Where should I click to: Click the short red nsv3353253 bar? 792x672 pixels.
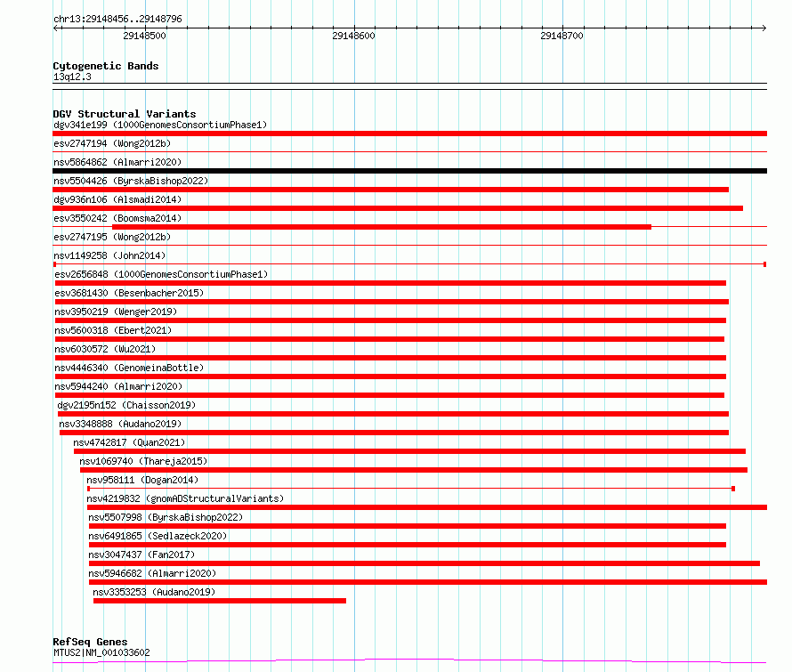pyautogui.click(x=220, y=601)
